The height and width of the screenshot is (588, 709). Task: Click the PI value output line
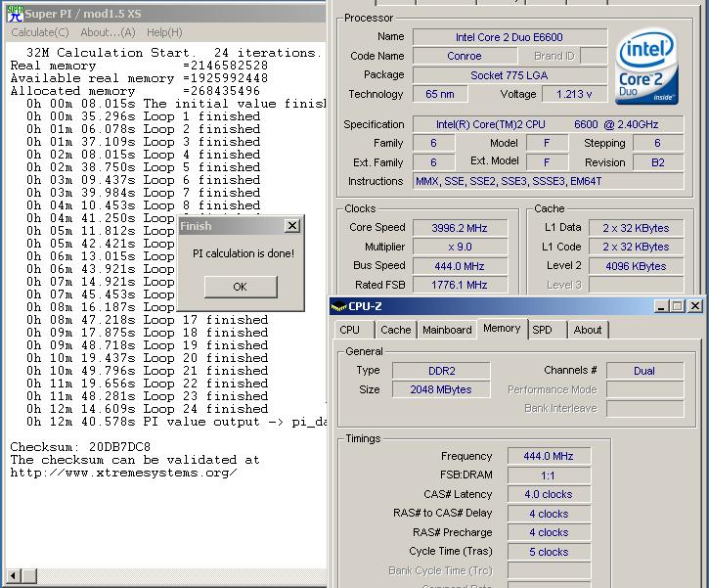pyautogui.click(x=176, y=422)
